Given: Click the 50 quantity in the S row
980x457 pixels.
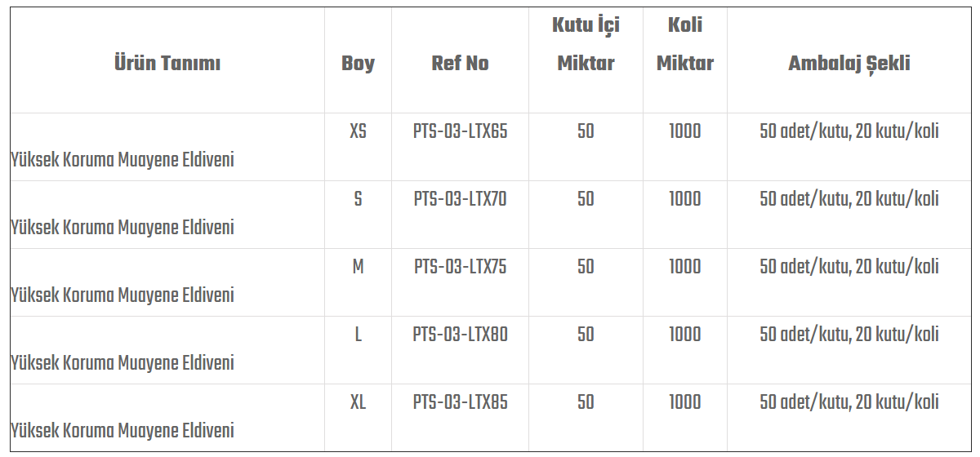Looking at the screenshot, I should click(586, 199).
